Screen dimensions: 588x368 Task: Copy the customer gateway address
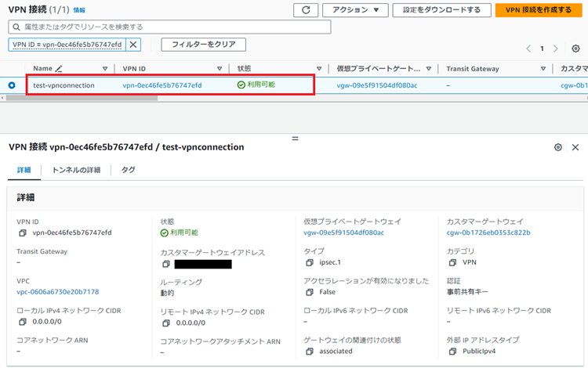[x=166, y=265]
